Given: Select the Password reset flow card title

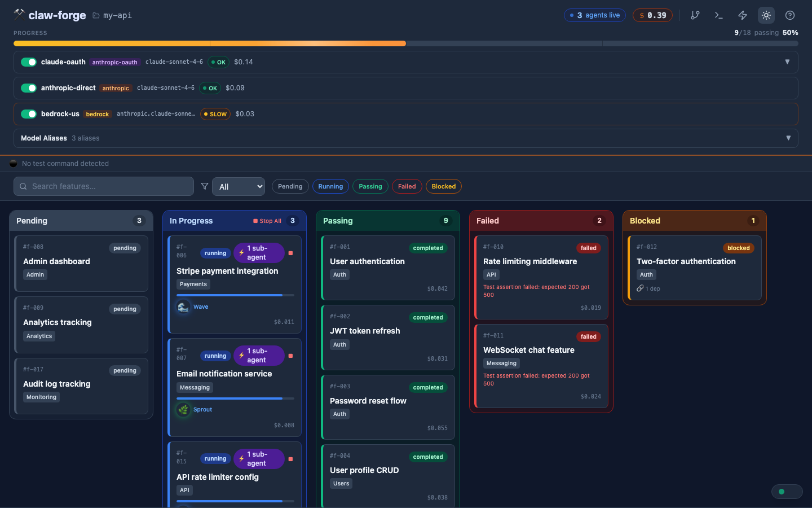Looking at the screenshot, I should [368, 401].
